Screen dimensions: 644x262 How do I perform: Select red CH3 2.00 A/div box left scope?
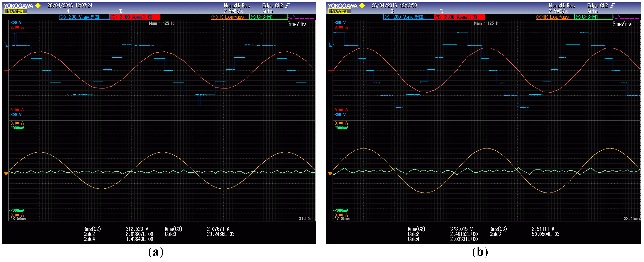coord(135,17)
